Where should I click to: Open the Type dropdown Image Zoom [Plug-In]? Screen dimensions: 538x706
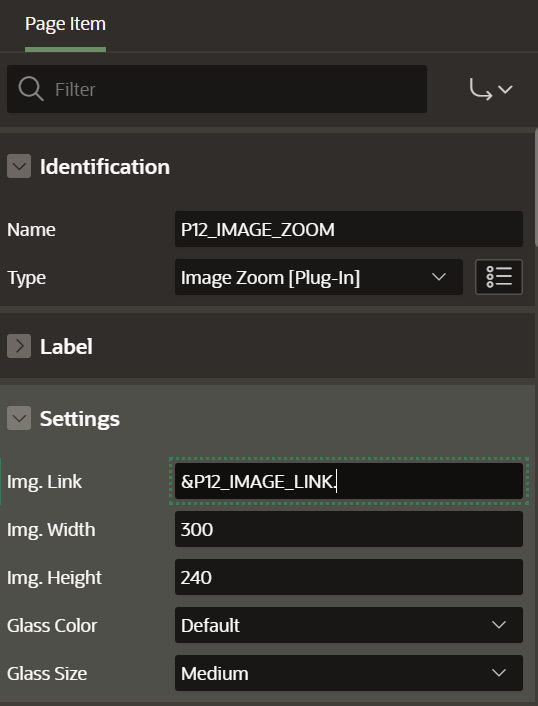(x=319, y=277)
